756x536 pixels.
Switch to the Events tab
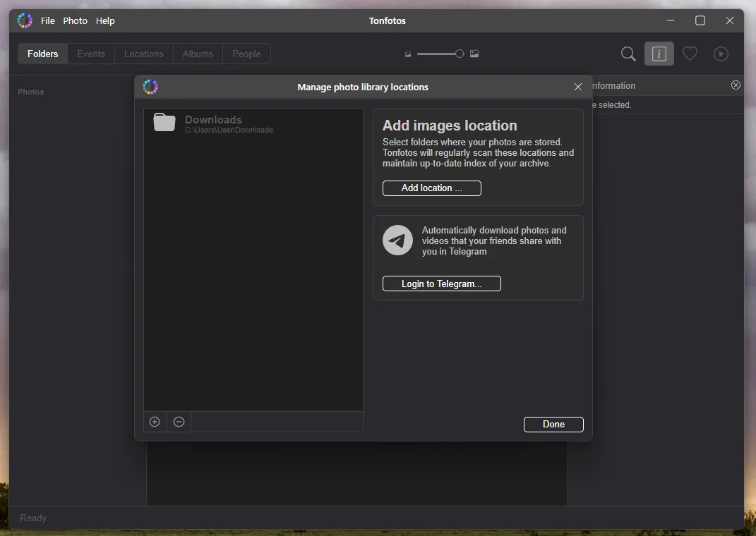(91, 54)
